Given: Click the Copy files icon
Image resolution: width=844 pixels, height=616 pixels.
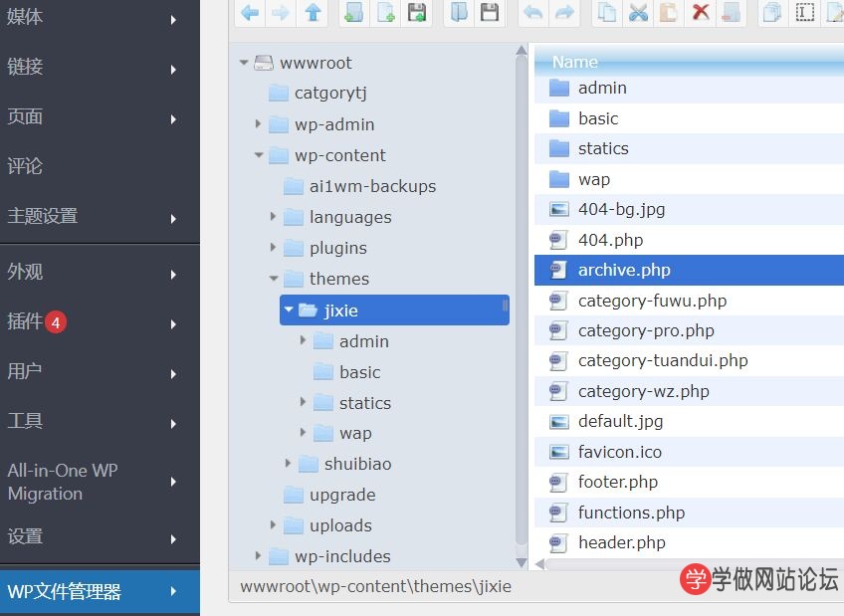Looking at the screenshot, I should click(x=606, y=13).
